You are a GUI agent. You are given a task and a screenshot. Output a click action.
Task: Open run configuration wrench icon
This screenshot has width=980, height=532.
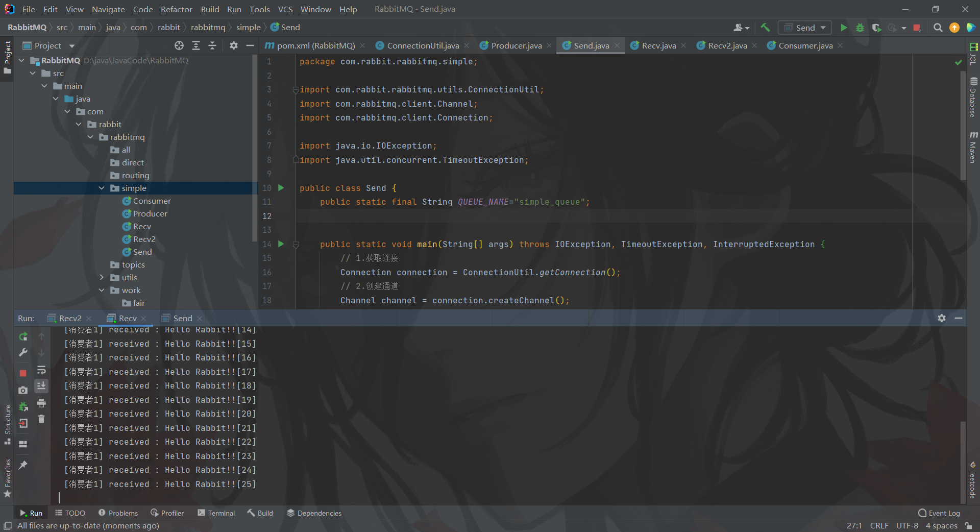click(23, 352)
